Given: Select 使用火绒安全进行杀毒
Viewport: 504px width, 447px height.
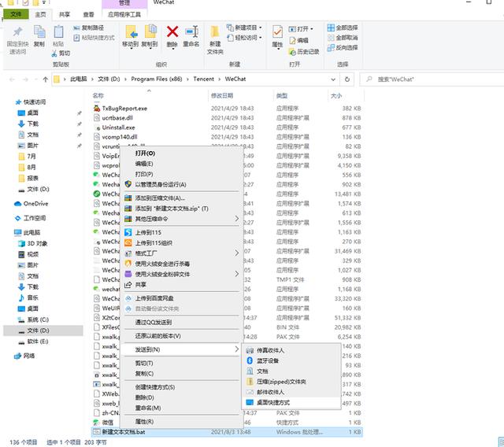Looking at the screenshot, I should 182,264.
